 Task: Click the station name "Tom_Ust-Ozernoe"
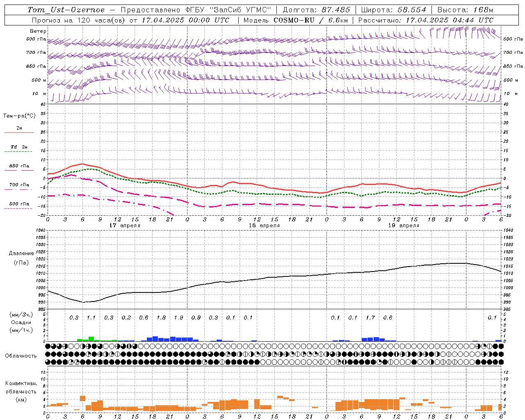pyautogui.click(x=66, y=10)
